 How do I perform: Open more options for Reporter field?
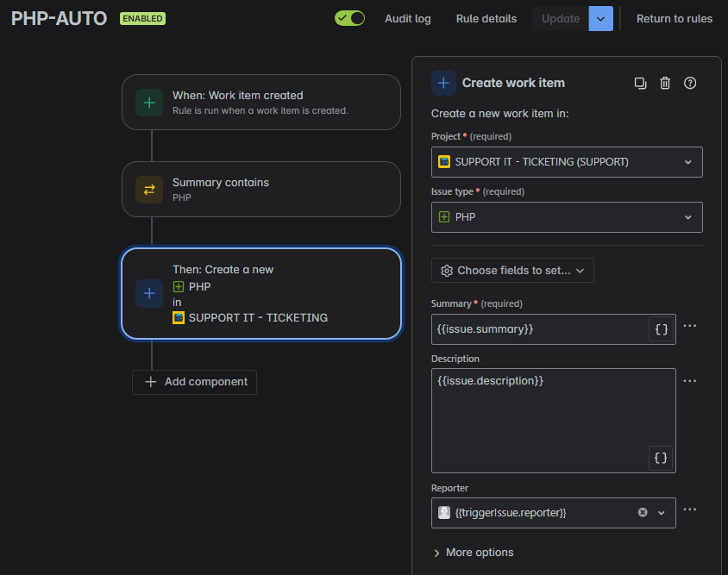(x=690, y=509)
